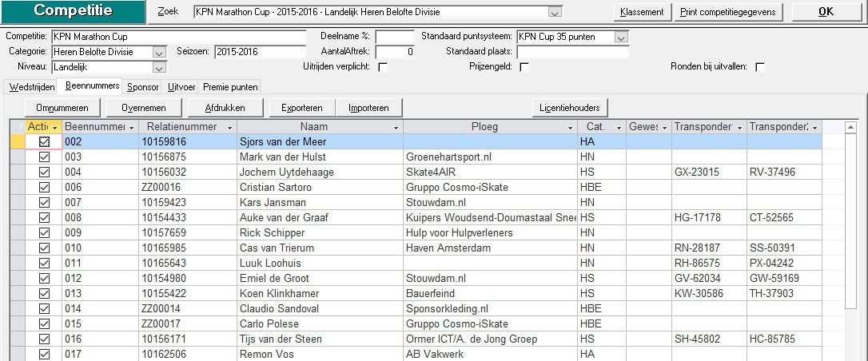
Task: Open the Naam column filter arrow
Action: (x=396, y=128)
